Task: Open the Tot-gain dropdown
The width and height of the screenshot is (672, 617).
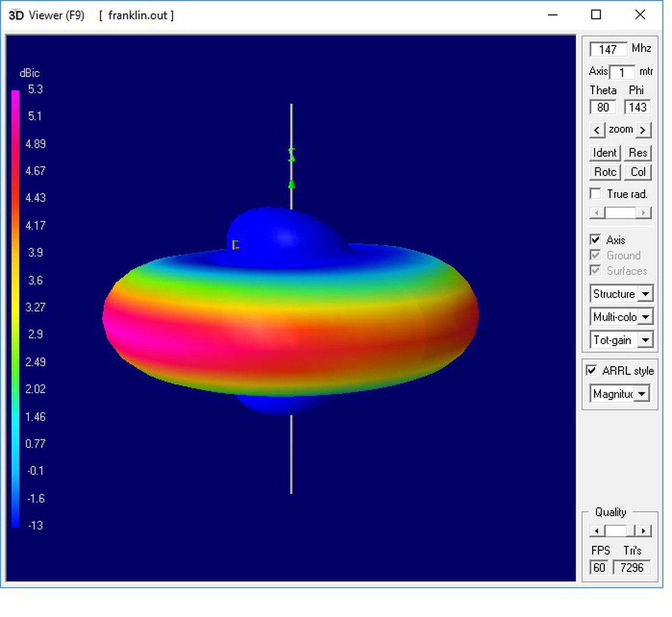Action: pyautogui.click(x=622, y=340)
